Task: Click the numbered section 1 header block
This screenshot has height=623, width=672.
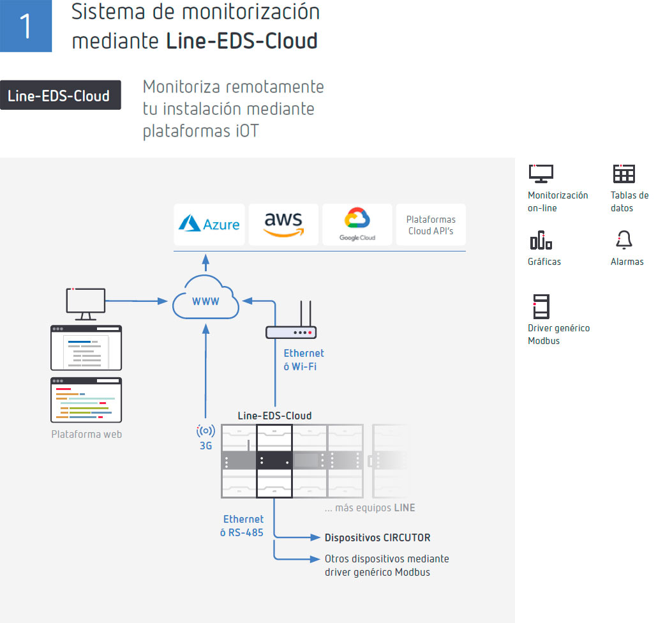Action: [26, 26]
